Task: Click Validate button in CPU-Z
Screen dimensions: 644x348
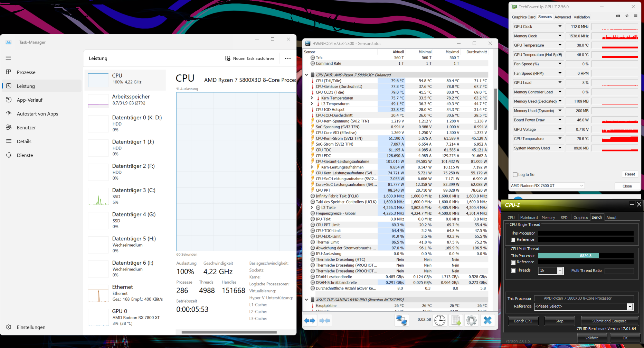Action: pos(592,338)
